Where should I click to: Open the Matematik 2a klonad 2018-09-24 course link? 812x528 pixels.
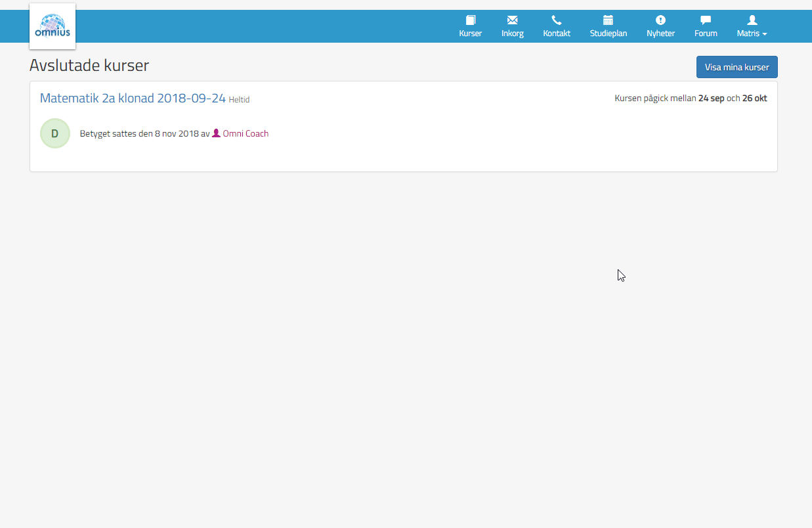pos(133,99)
